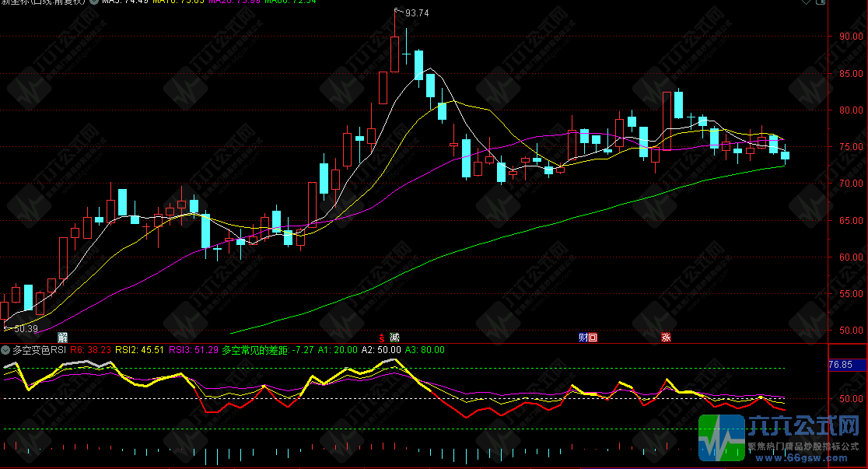
Task: Click the 93.74 high price label
Action: coord(417,12)
